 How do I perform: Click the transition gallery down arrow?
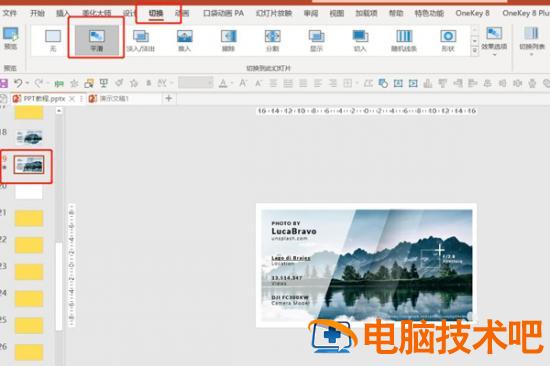(475, 41)
